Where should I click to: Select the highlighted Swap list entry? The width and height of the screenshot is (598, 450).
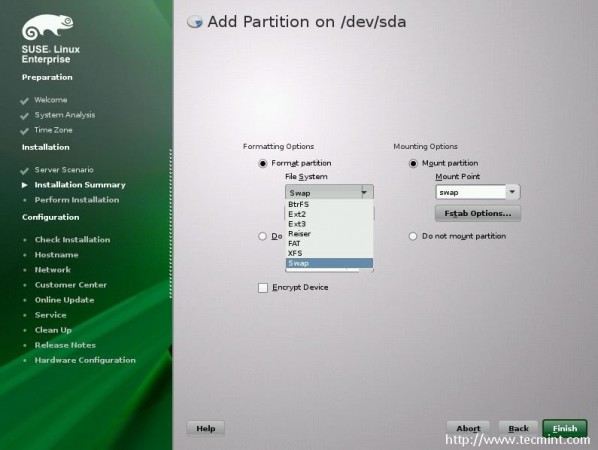click(330, 263)
